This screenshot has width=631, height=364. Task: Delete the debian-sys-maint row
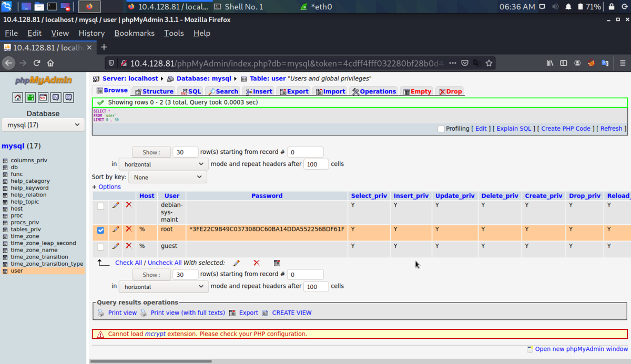(x=129, y=205)
